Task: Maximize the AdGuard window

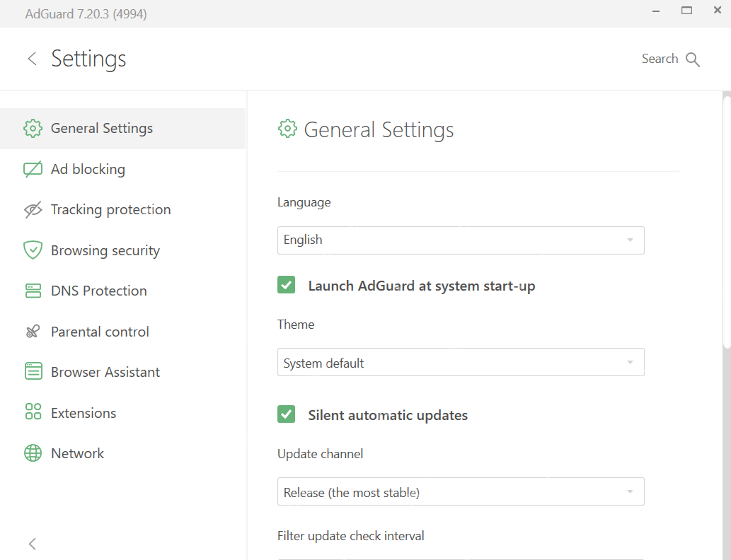Action: pos(686,10)
